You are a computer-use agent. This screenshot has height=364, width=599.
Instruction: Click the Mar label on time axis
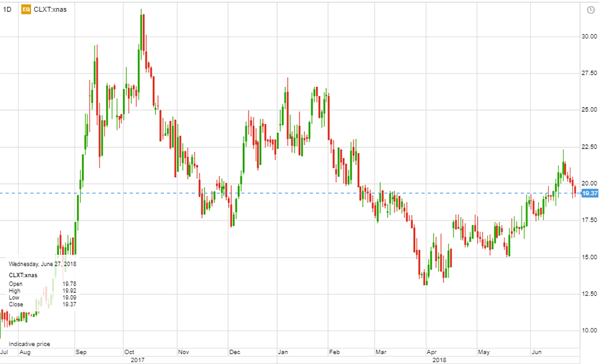tap(381, 352)
